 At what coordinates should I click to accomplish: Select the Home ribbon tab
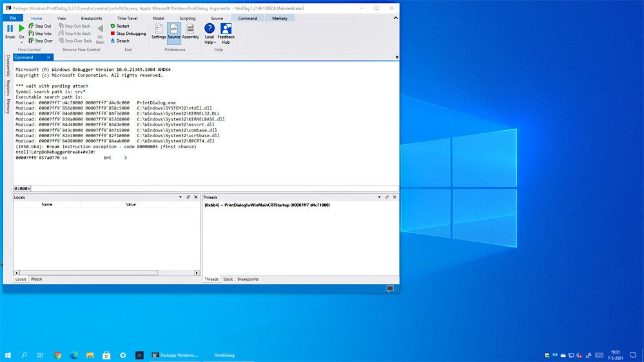click(x=37, y=18)
